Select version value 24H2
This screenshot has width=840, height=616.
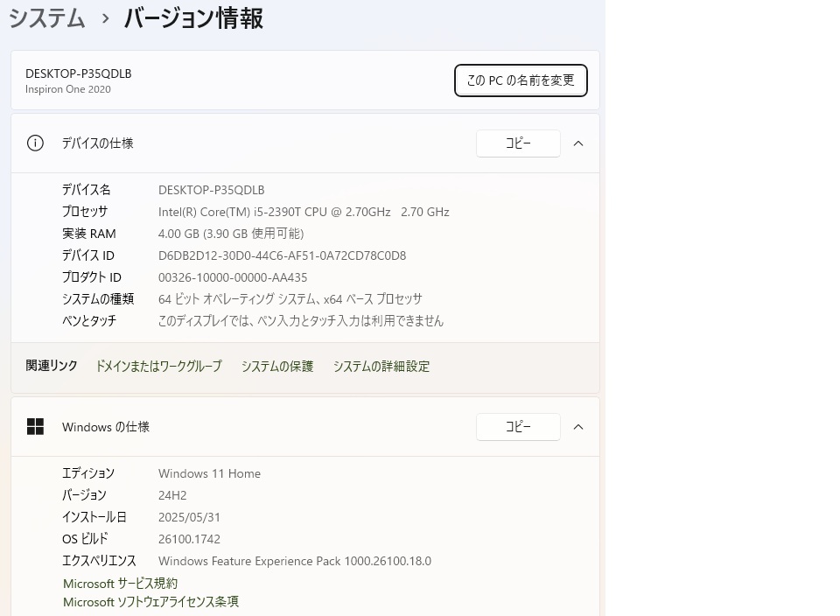point(172,495)
